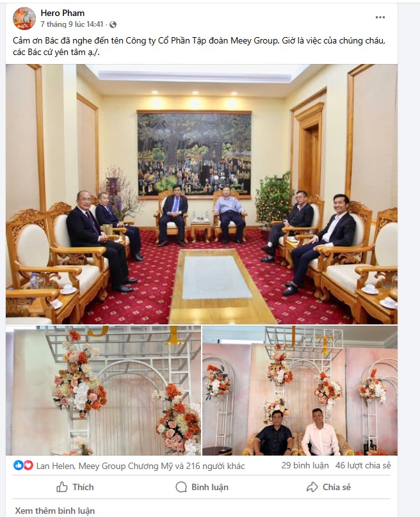This screenshot has width=420, height=517.
Task: Open the large meeting room photo
Action: pyautogui.click(x=202, y=195)
